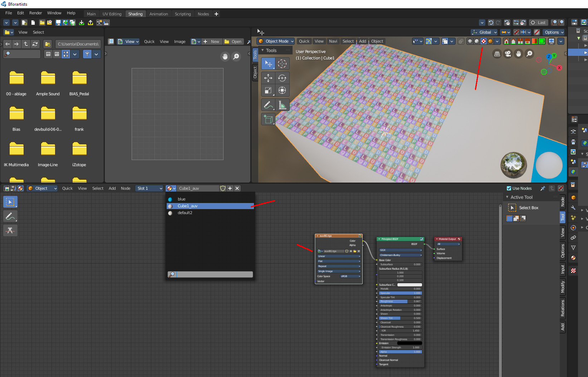
Task: Select the Rotate tool icon
Action: coord(282,78)
